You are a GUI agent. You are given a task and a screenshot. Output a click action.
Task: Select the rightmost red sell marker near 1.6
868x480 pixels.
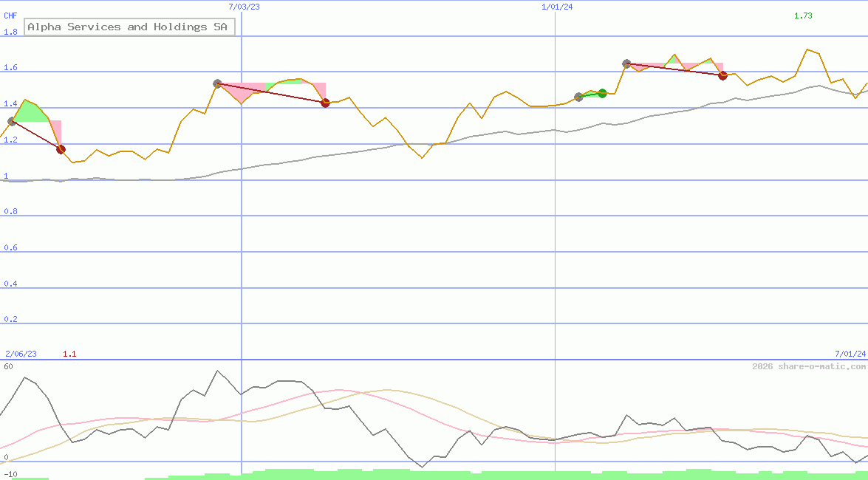click(x=723, y=75)
